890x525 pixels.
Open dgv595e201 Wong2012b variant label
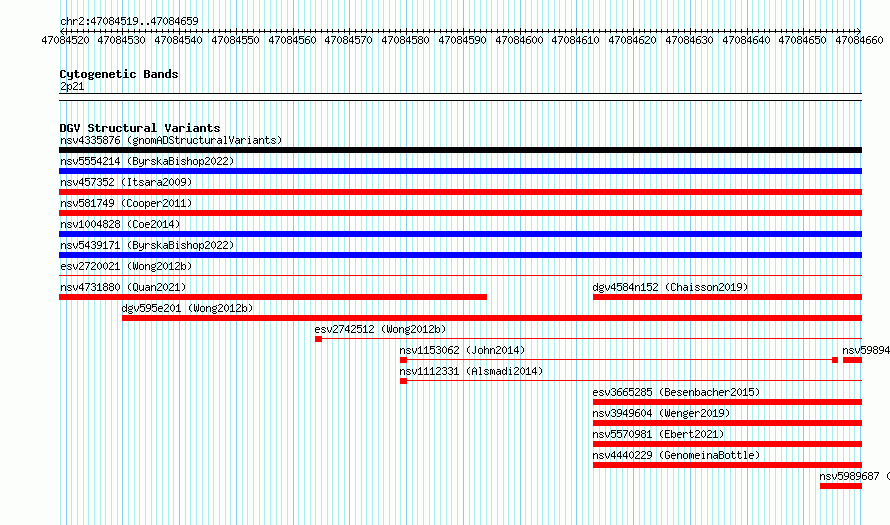click(187, 308)
